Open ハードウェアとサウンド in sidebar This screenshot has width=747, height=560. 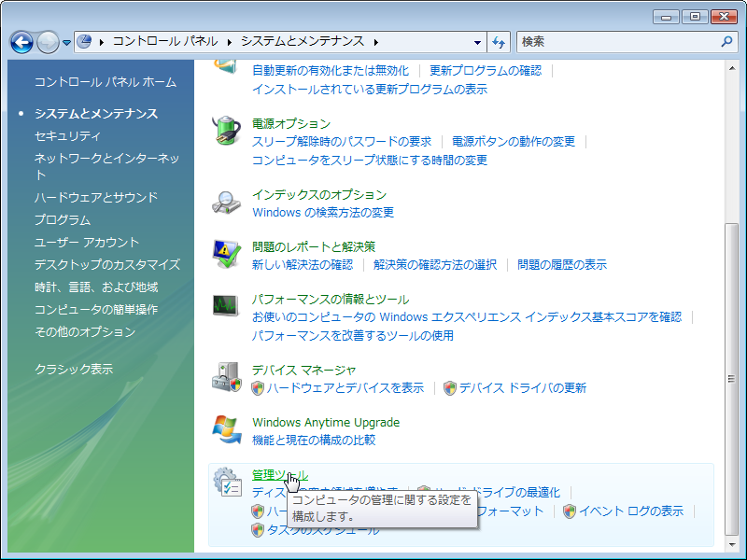point(96,197)
